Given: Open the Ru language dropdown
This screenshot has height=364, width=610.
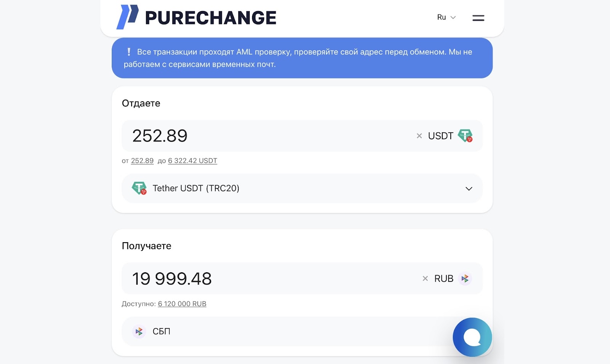Looking at the screenshot, I should (446, 18).
